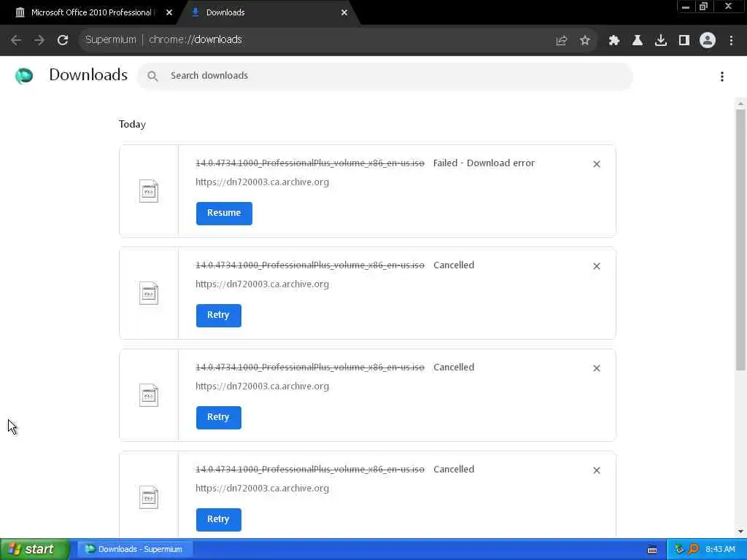Click the ISO file icon of failed download
The image size is (747, 560).
(x=149, y=191)
